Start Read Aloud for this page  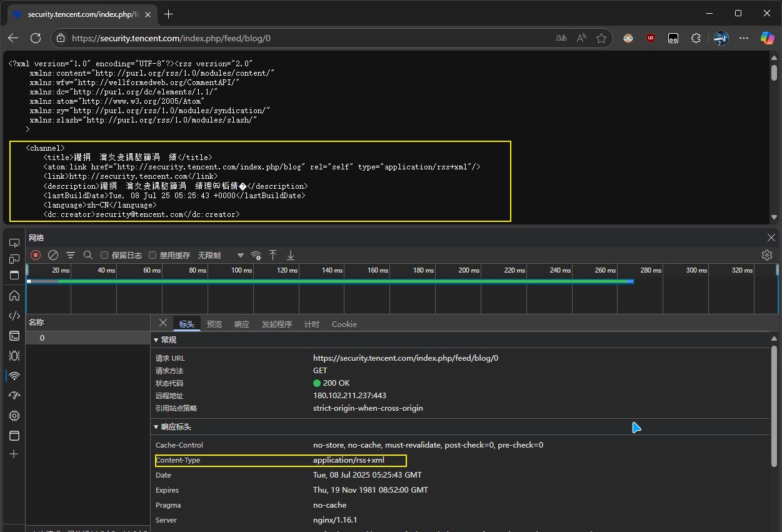581,38
